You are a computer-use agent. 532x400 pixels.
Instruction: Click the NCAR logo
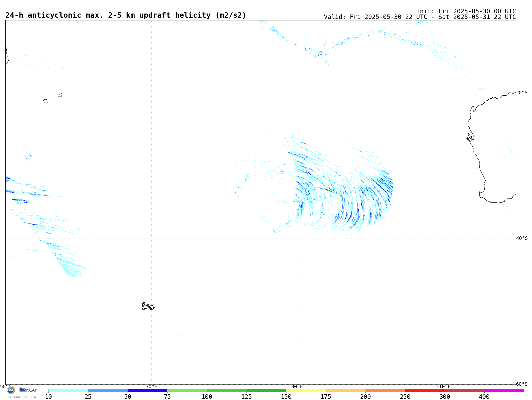pyautogui.click(x=28, y=390)
